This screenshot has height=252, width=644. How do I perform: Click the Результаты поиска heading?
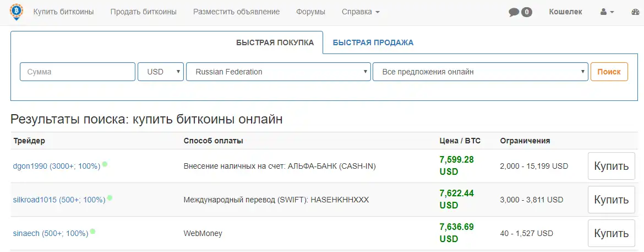click(x=146, y=120)
